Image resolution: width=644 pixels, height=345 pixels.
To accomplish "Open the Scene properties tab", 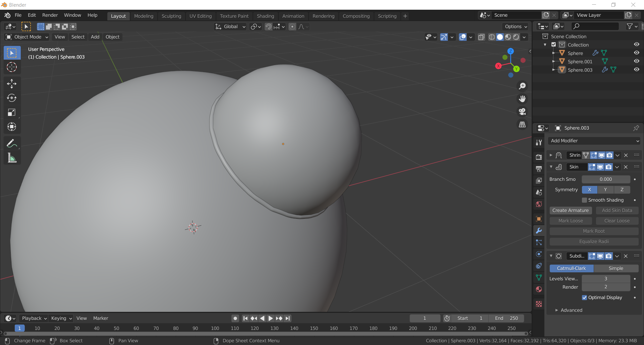I will 539,192.
